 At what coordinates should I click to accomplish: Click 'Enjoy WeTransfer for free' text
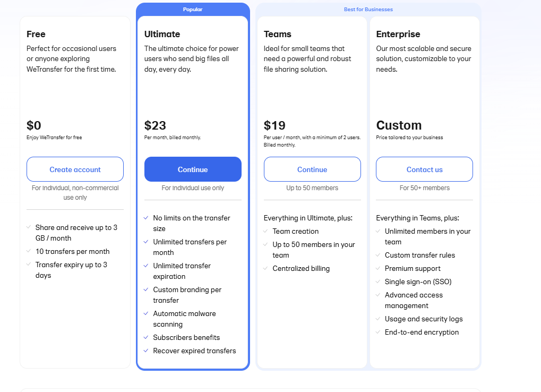54,138
